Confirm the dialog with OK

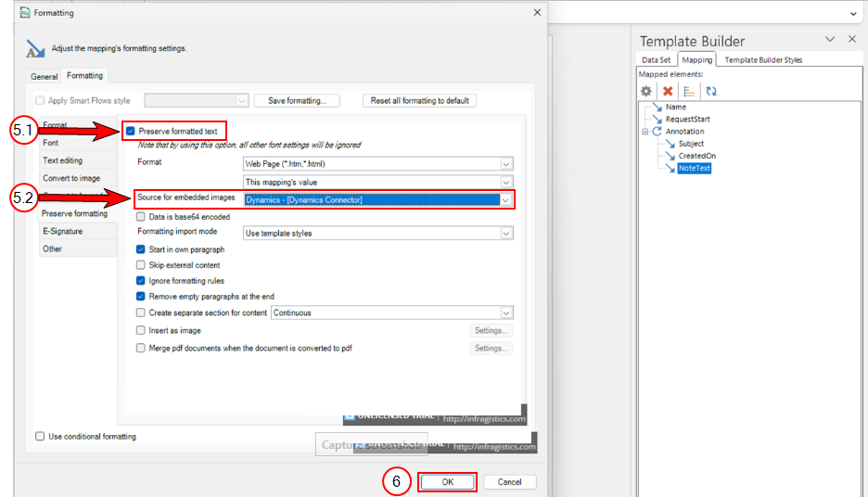(x=447, y=482)
